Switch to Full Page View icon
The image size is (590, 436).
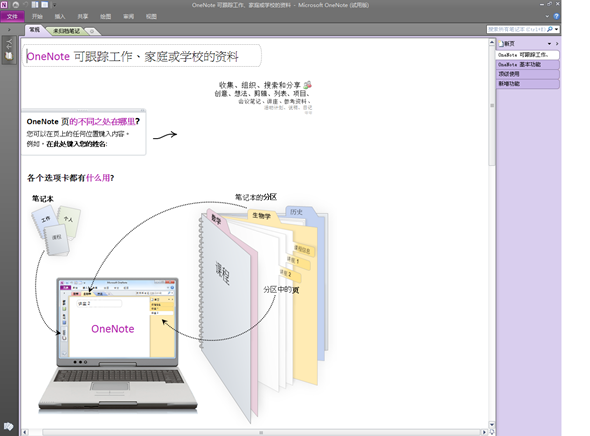pyautogui.click(x=44, y=5)
